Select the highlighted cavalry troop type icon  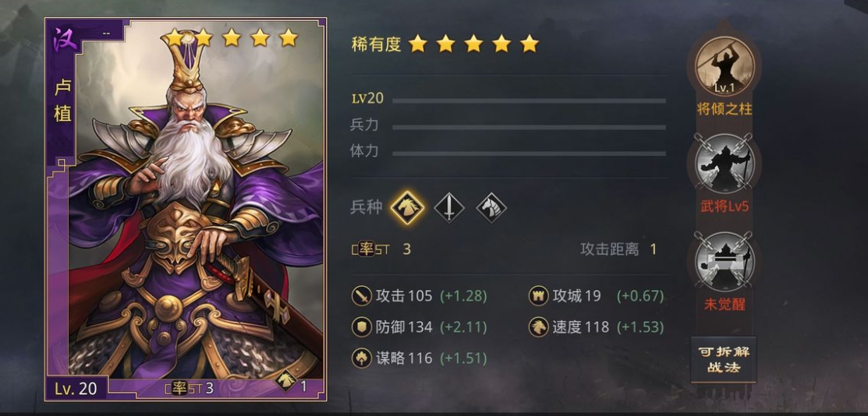[407, 208]
